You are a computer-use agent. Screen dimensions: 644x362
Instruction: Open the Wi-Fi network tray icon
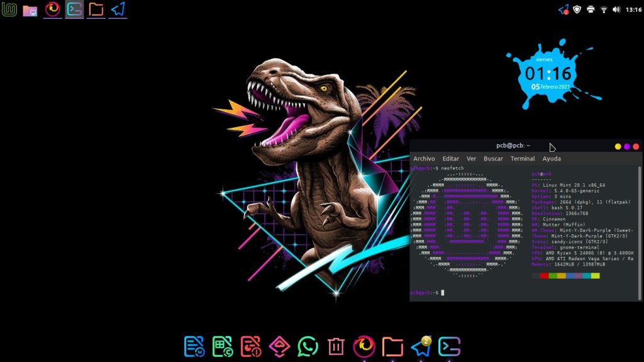coord(604,9)
